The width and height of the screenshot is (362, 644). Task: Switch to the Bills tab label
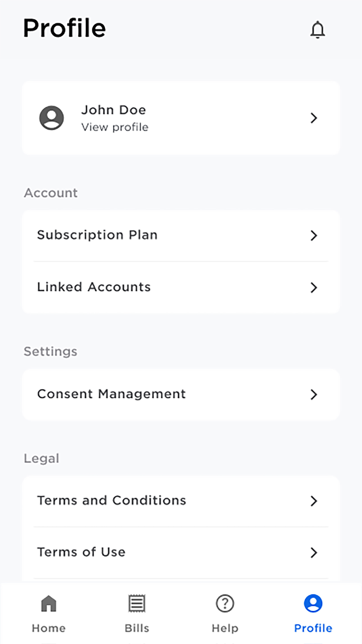tap(137, 628)
